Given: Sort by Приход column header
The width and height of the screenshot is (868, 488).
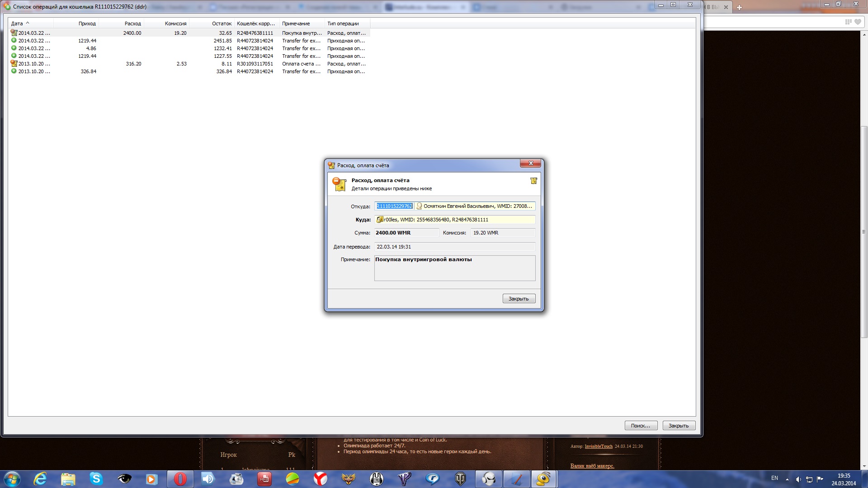Looking at the screenshot, I should pyautogui.click(x=76, y=23).
